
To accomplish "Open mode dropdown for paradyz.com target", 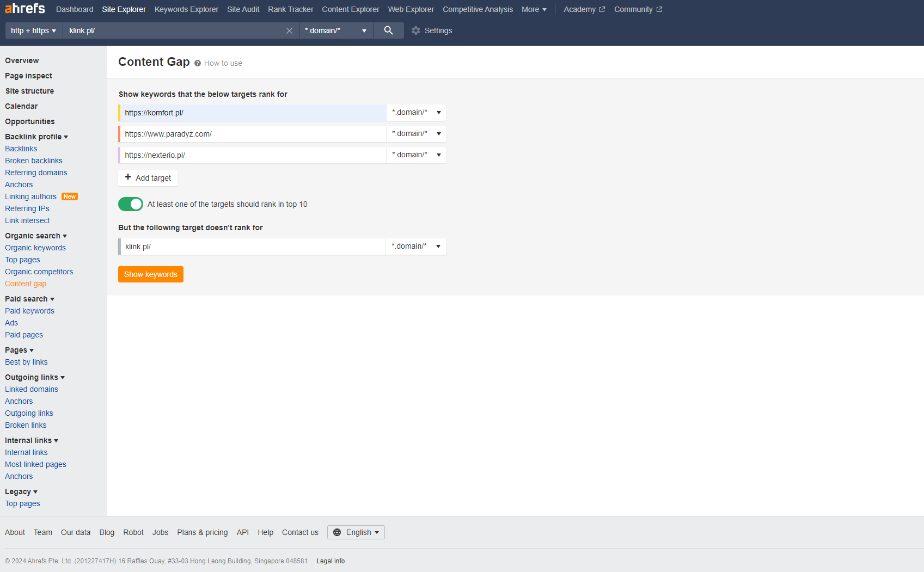I will pos(416,134).
